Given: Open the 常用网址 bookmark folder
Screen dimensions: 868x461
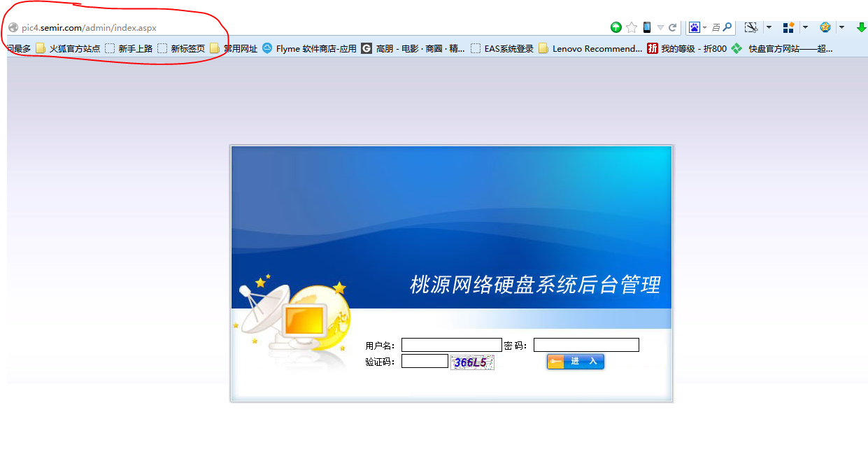Looking at the screenshot, I should (234, 48).
